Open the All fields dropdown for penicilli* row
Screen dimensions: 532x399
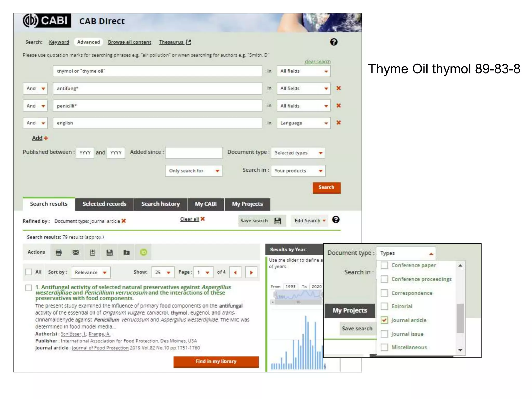click(x=303, y=106)
